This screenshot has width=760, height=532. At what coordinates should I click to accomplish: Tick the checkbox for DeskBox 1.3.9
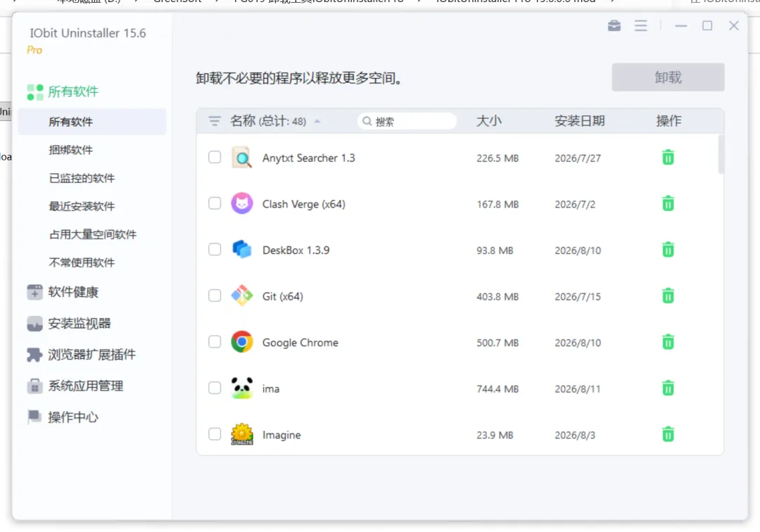(x=215, y=249)
